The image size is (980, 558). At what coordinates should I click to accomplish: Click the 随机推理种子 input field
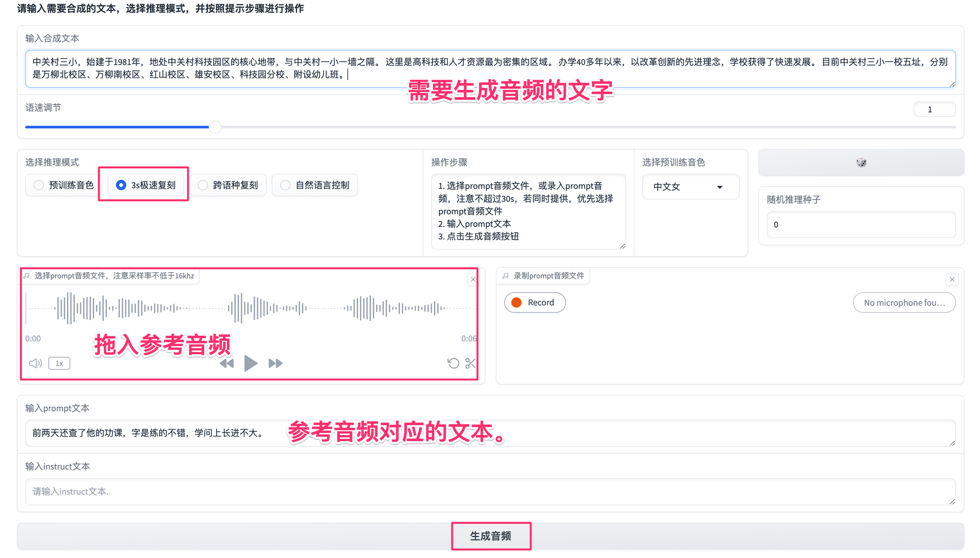tap(861, 225)
